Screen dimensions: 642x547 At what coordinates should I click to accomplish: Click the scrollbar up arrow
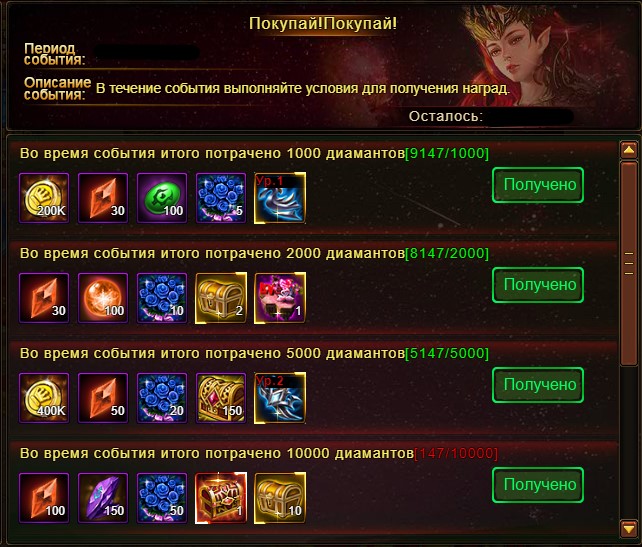[x=629, y=150]
